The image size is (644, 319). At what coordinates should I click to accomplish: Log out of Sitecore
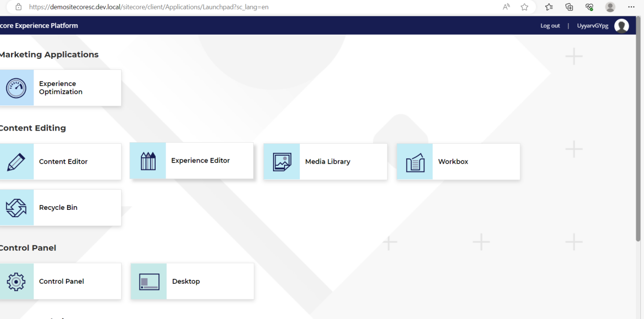click(550, 26)
